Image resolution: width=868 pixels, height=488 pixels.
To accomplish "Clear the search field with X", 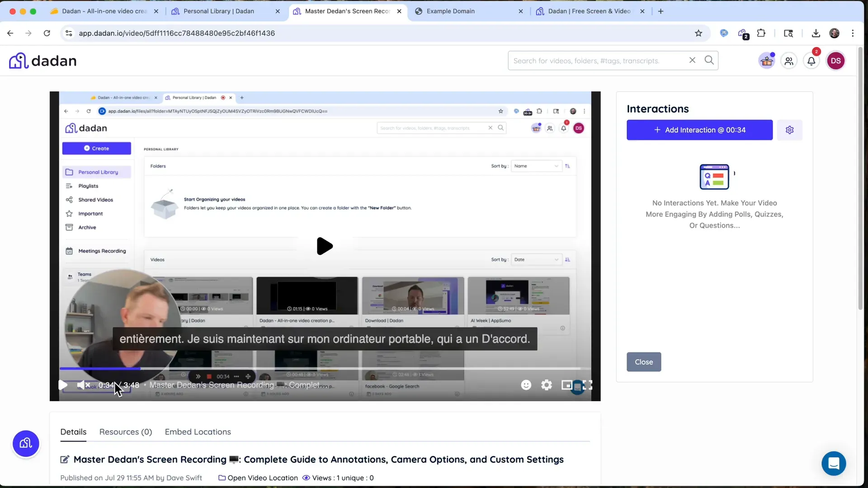I will click(x=692, y=60).
